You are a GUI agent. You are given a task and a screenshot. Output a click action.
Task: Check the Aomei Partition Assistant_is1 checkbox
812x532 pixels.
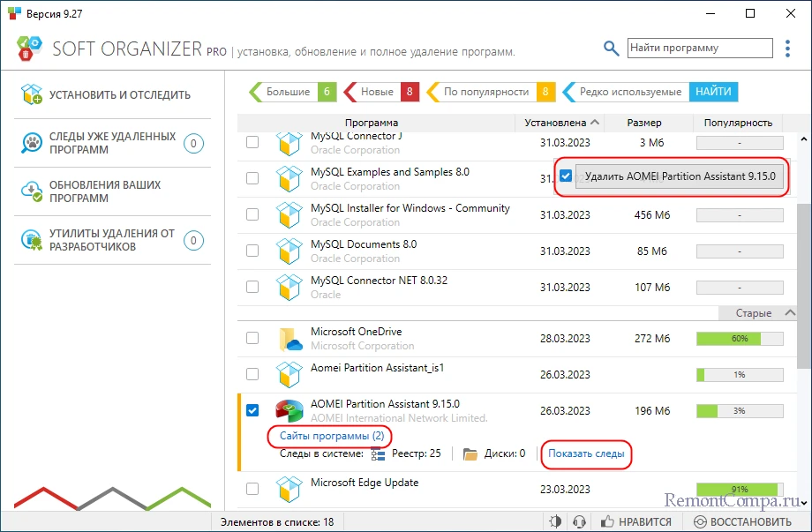[252, 375]
